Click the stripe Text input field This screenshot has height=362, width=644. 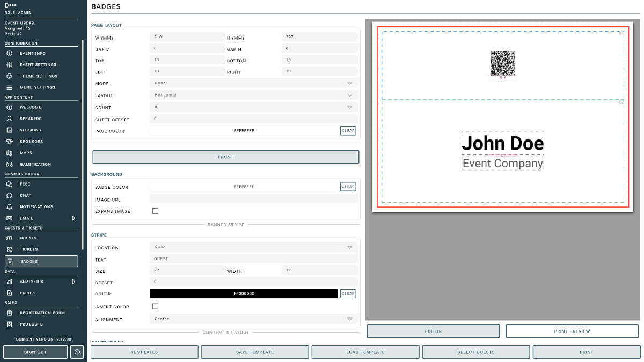pos(253,259)
